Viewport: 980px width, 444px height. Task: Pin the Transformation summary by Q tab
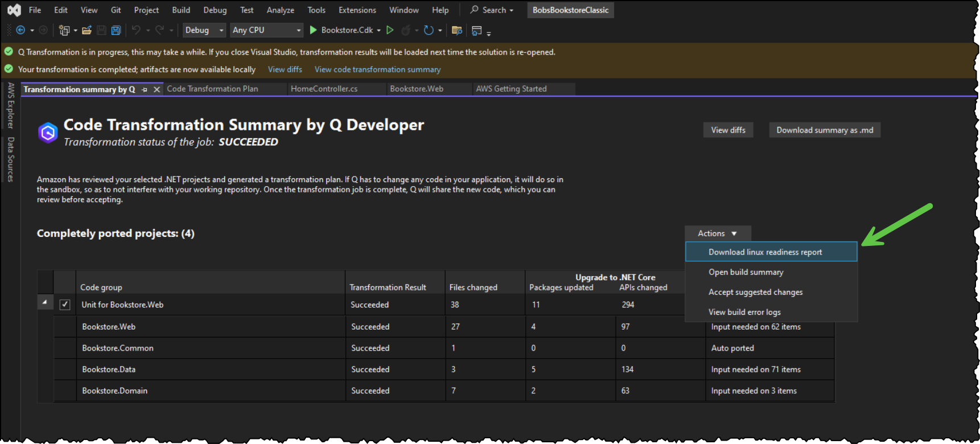click(x=145, y=89)
